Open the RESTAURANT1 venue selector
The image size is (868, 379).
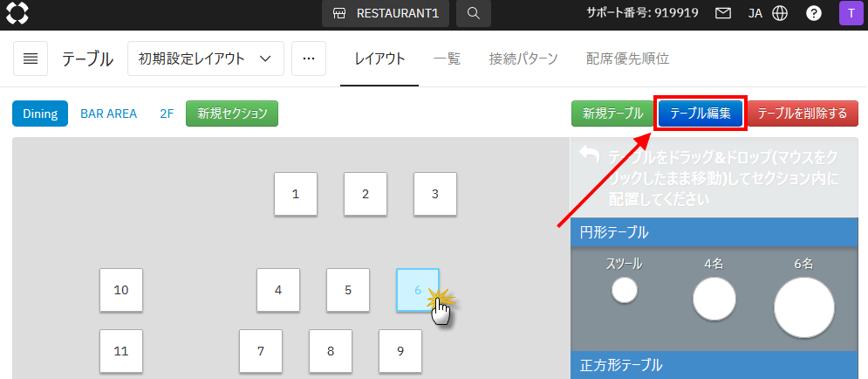click(386, 14)
